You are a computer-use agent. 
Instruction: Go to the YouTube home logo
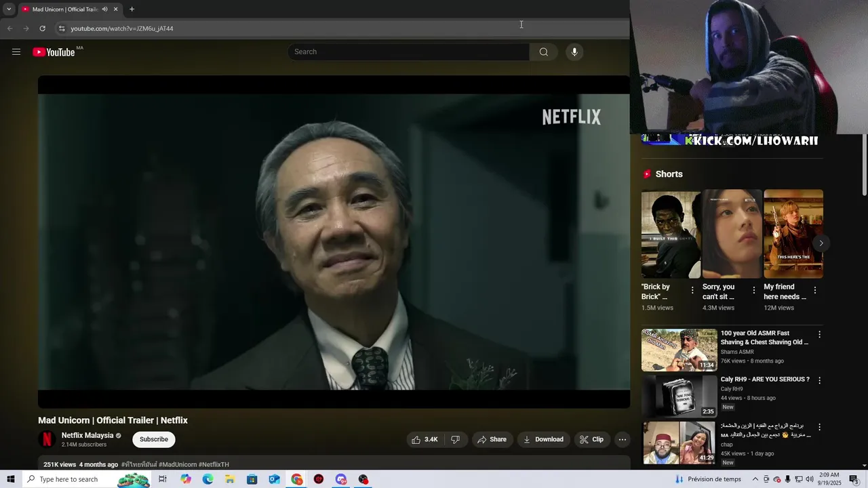[54, 52]
